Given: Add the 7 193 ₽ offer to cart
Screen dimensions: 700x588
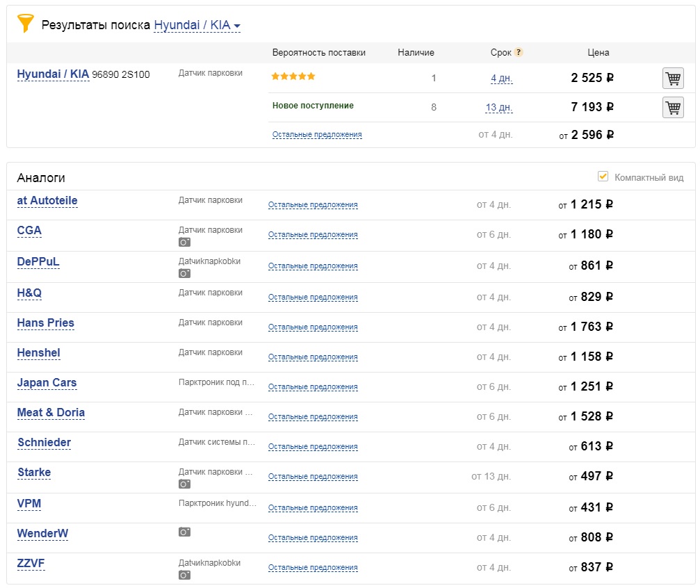Looking at the screenshot, I should coord(673,108).
